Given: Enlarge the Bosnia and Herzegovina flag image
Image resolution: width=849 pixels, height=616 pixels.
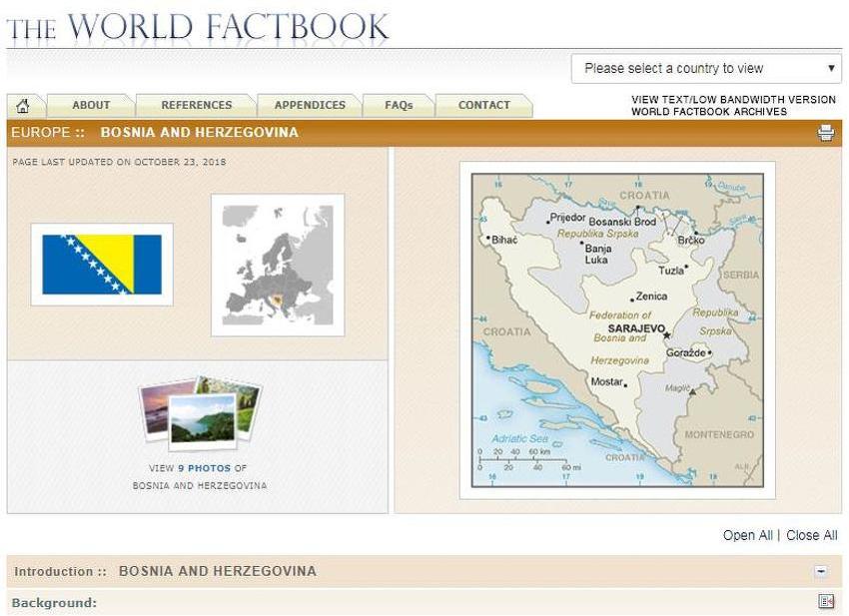Looking at the screenshot, I should click(x=102, y=265).
